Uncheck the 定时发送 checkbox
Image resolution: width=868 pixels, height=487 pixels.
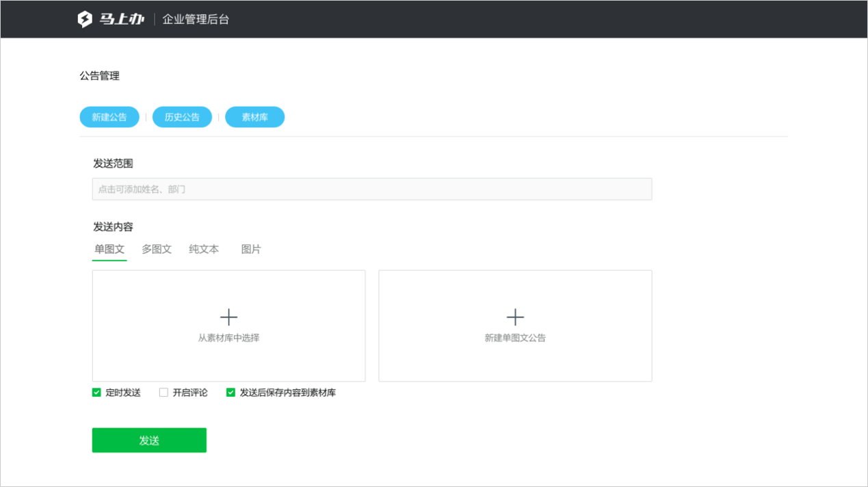(x=96, y=393)
